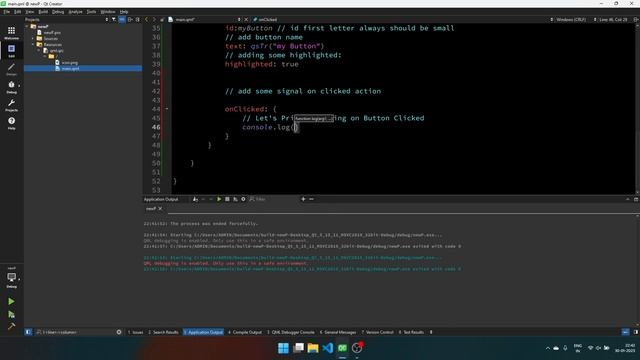Open the Compile Output pane
The height and width of the screenshot is (360, 640).
tap(245, 332)
